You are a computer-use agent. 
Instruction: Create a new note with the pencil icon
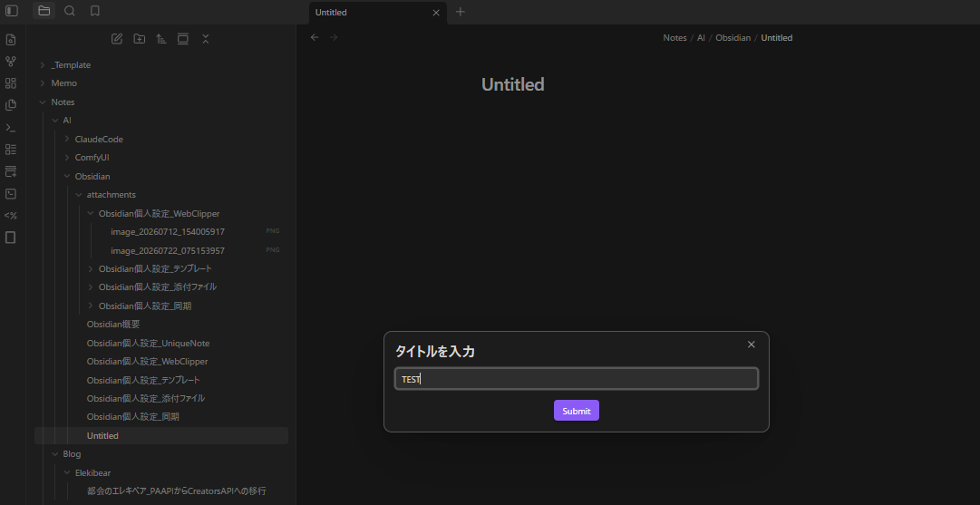pyautogui.click(x=117, y=39)
